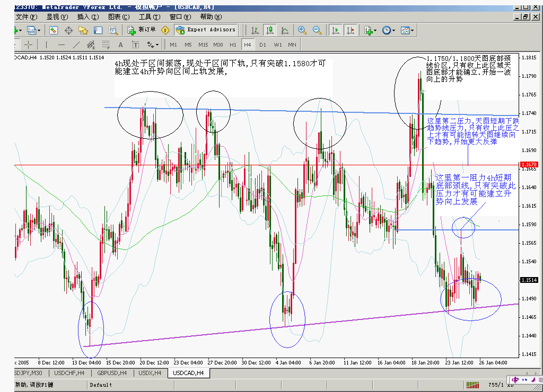Screen dimensions: 543x392
Task: Select the text A tool
Action: (120, 44)
